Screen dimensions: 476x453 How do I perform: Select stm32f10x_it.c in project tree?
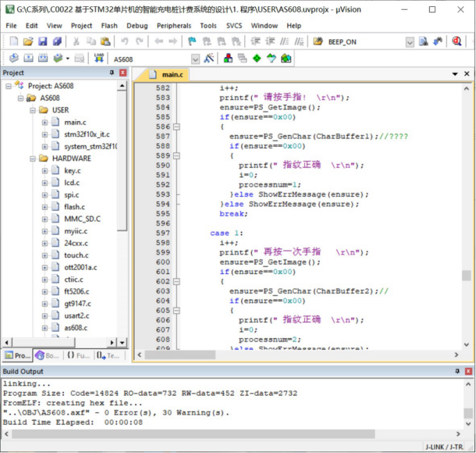(87, 135)
